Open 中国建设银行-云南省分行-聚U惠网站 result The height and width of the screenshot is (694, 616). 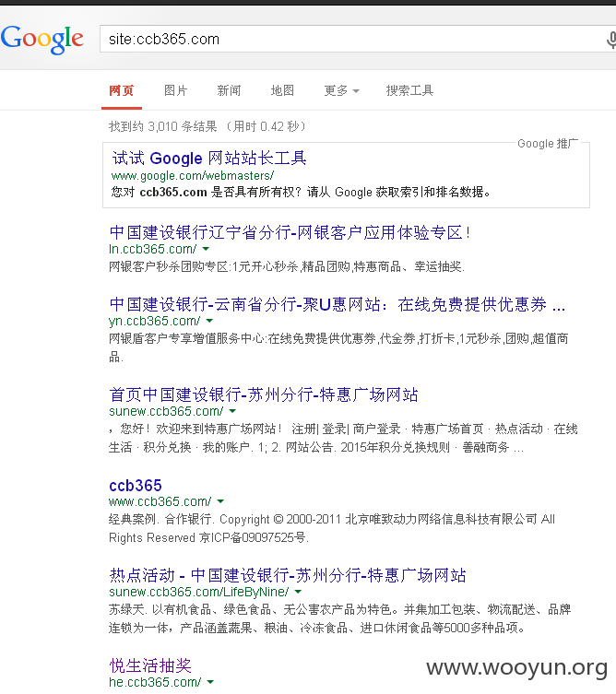pos(337,304)
